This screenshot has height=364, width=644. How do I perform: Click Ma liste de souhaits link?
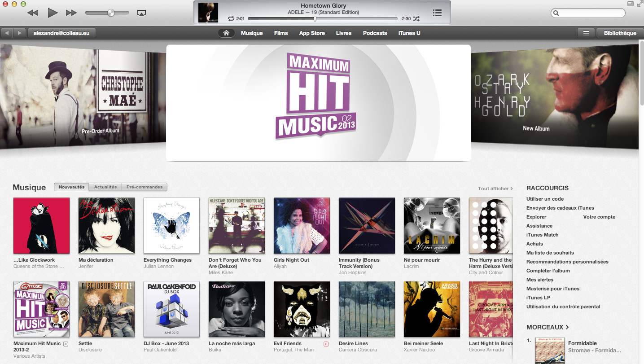coord(550,253)
